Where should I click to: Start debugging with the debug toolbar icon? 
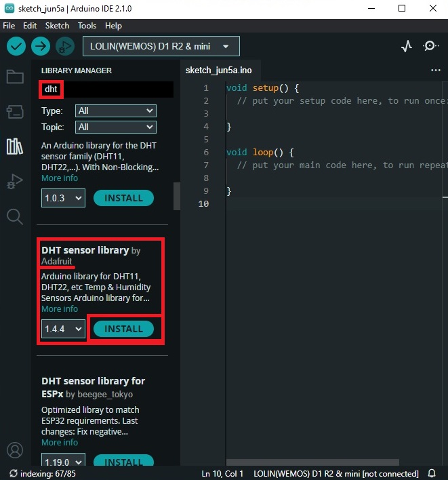click(x=65, y=46)
